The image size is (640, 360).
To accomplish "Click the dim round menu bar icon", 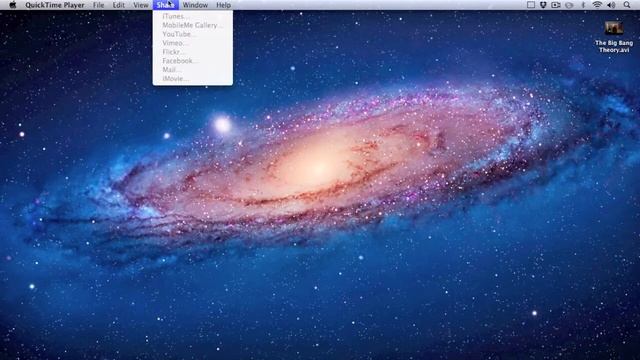I will (x=569, y=5).
